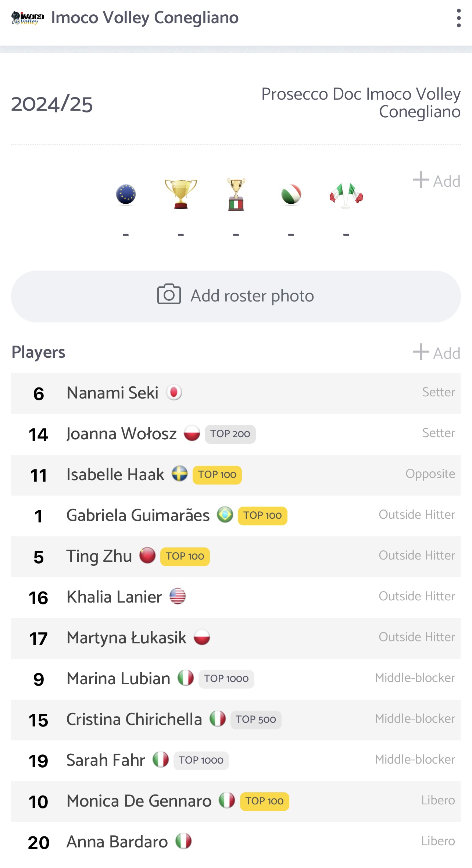Open Monica De Gennaro player profile
Screen dimensions: 472x868
[236, 801]
